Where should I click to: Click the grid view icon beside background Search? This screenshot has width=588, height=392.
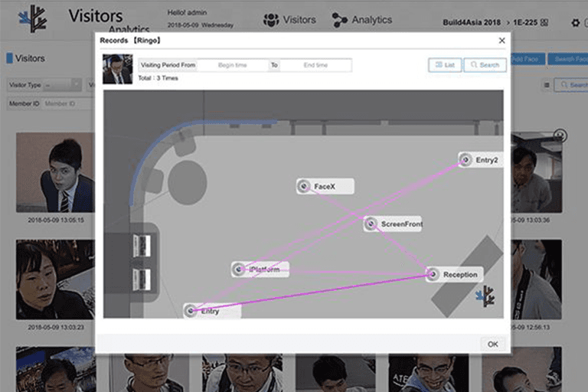pyautogui.click(x=547, y=85)
